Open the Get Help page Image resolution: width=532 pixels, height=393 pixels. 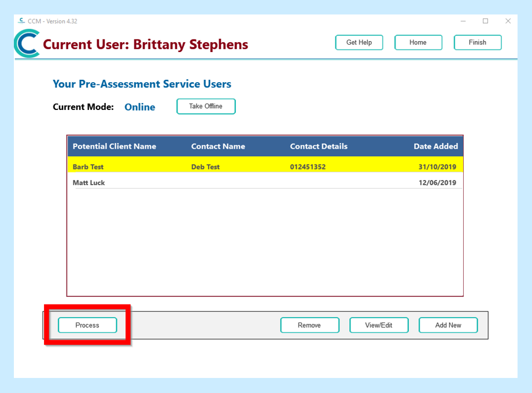[x=359, y=43]
